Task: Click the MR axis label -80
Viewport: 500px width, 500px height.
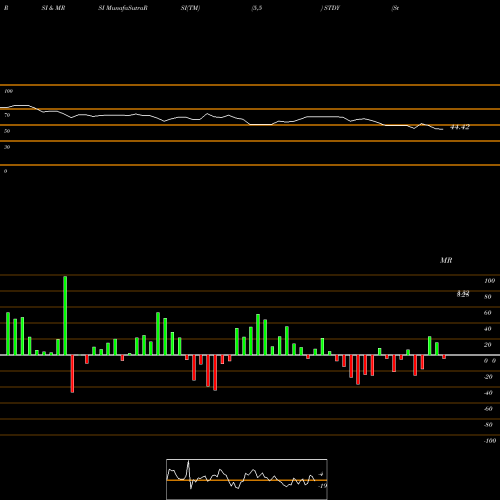Action: 488,425
